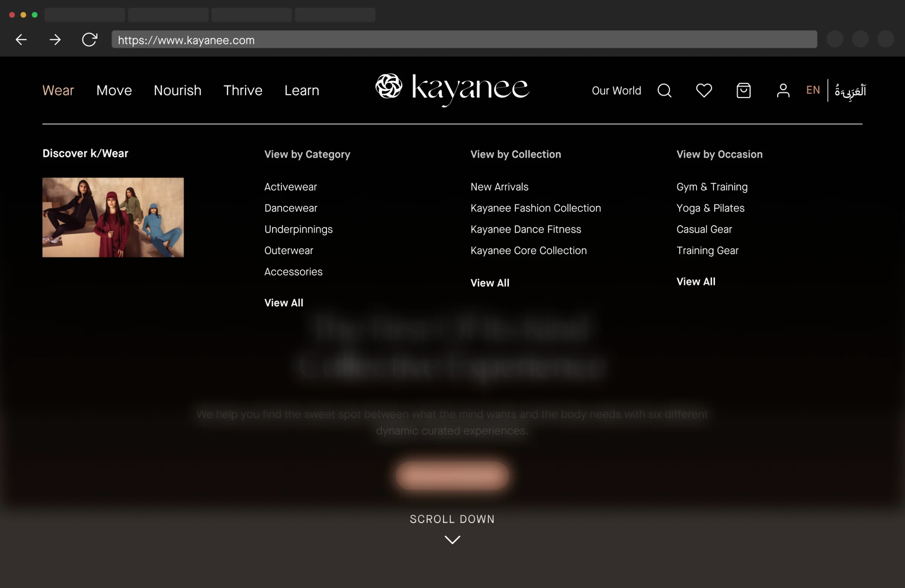The width and height of the screenshot is (905, 588).
Task: Click View All under View by Occasion
Action: tap(695, 282)
